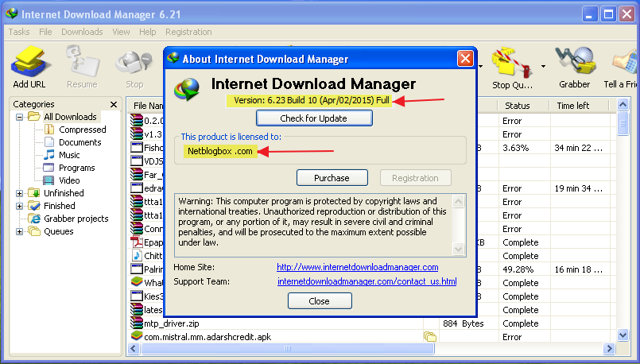The width and height of the screenshot is (640, 364).
Task: Click the adarshcredit.apk BlueStacks icon
Action: pos(137,337)
